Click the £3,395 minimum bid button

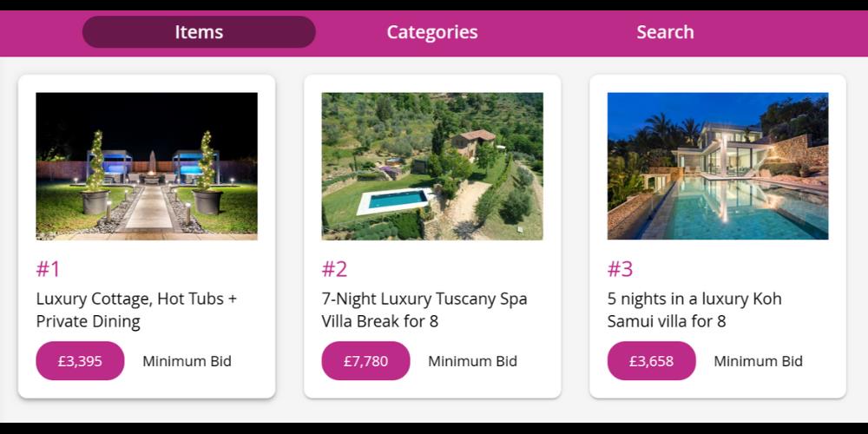80,361
